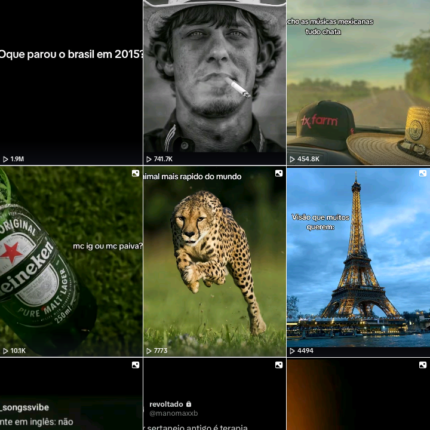Click the 'revoltado' display name

[166, 404]
